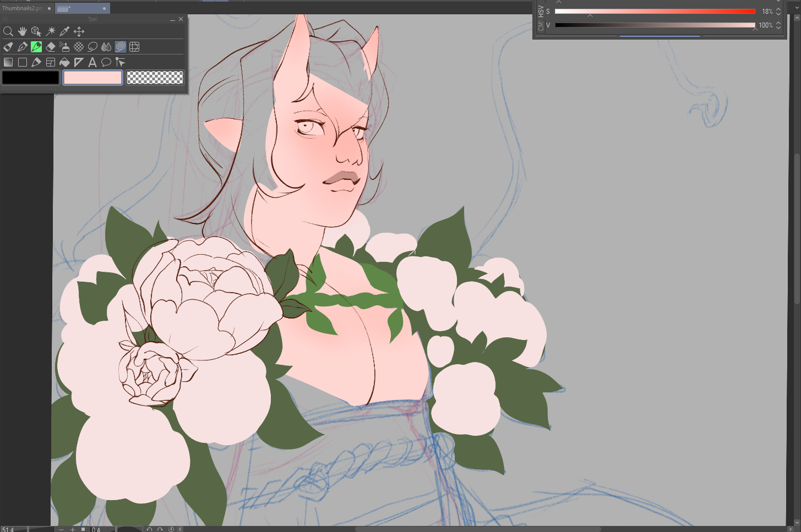801x532 pixels.
Task: Switch to the main black color swatch
Action: click(x=31, y=78)
